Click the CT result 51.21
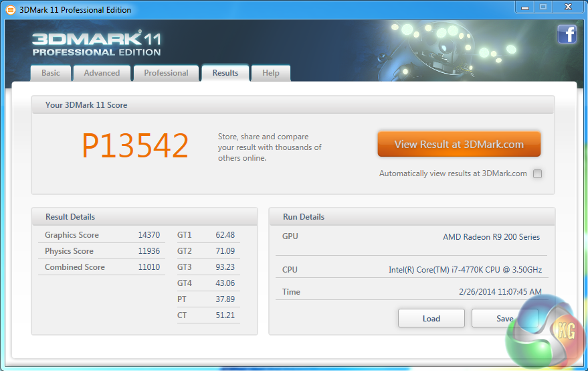This screenshot has height=371, width=588. pos(225,315)
